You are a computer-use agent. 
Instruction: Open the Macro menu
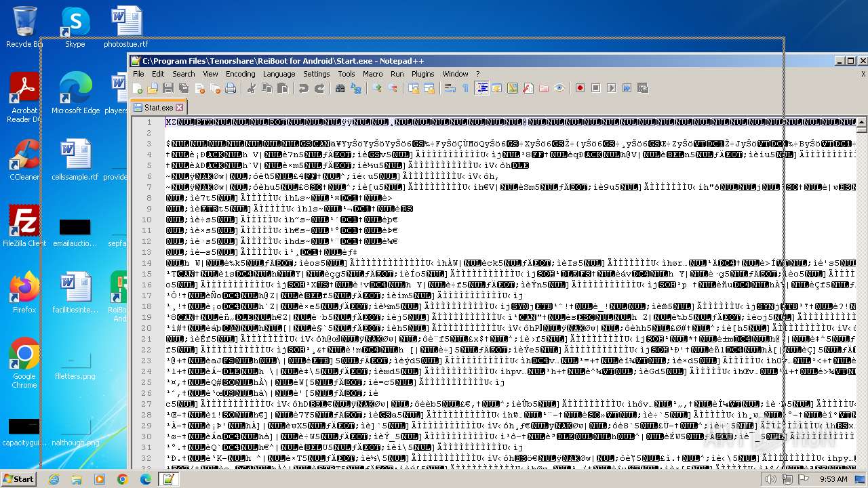pos(372,74)
